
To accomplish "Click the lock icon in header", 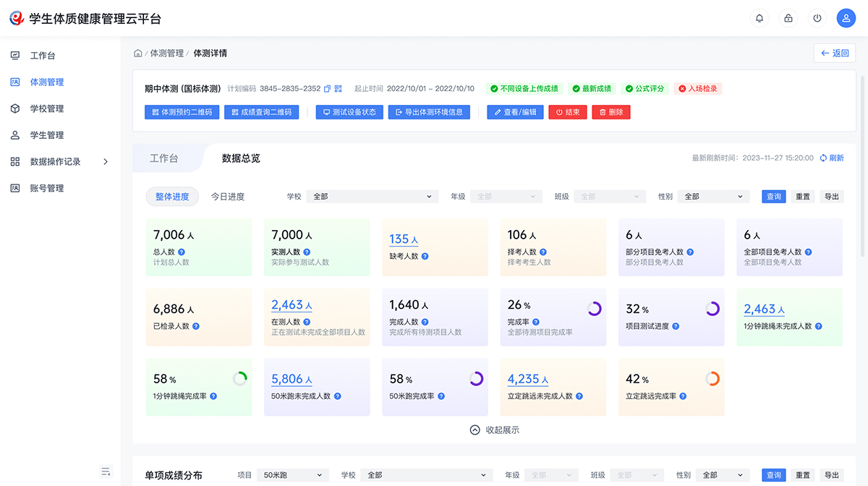I will point(788,19).
